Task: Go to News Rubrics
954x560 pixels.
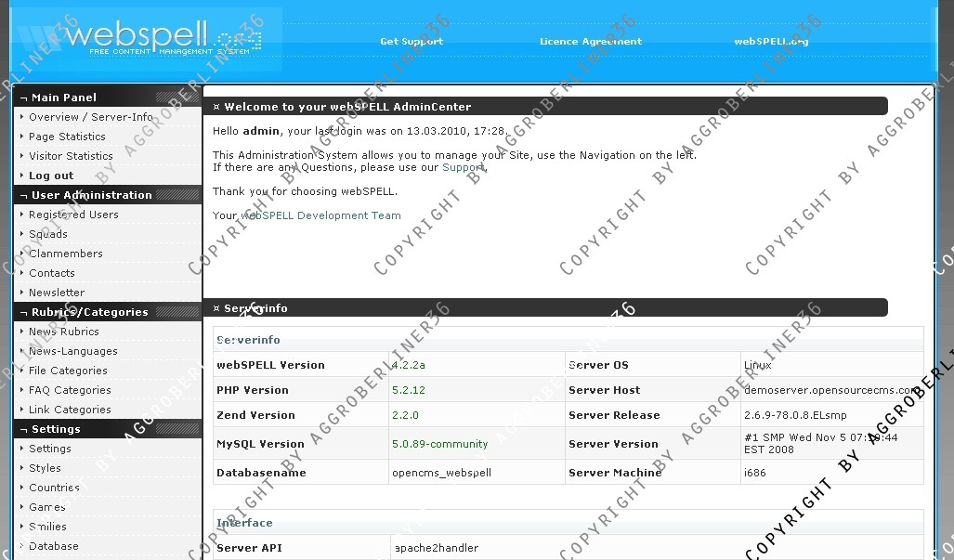Action: tap(64, 332)
